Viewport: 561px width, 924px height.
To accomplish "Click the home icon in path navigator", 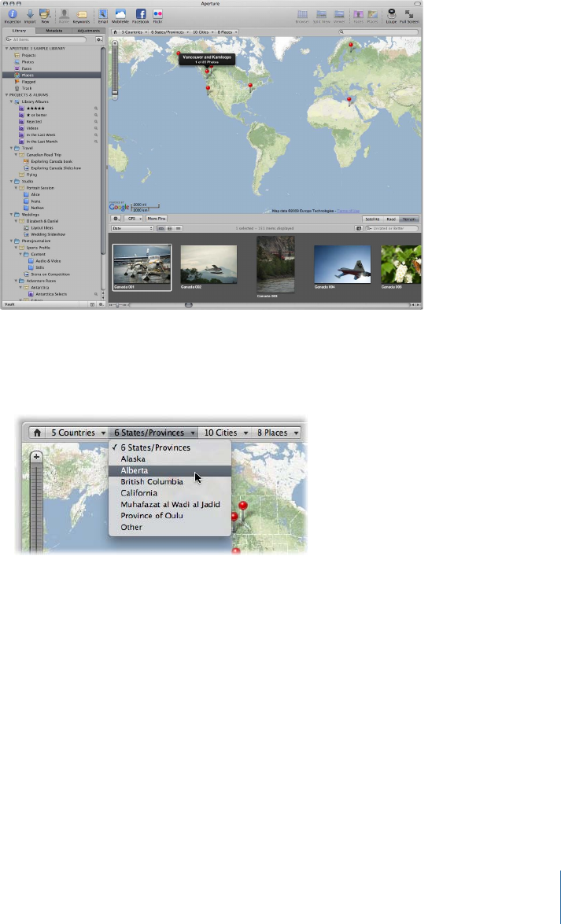I will 115,31.
